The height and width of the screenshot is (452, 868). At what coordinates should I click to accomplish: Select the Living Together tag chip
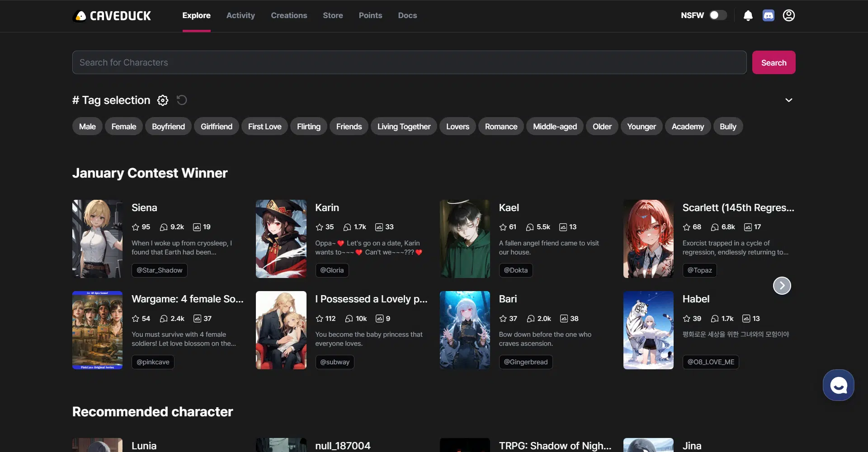404,127
